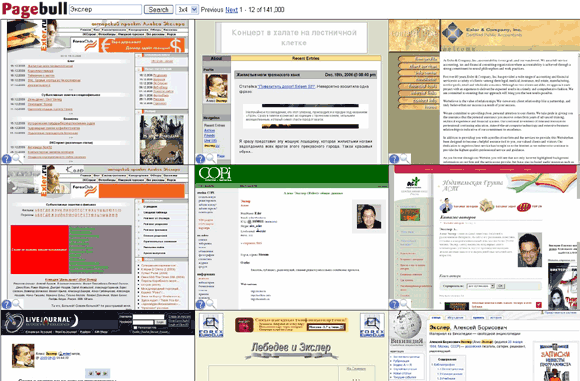Click help icon on the green COPi thumbnail
Image resolution: width=580 pixels, height=381 pixels.
coord(200,304)
